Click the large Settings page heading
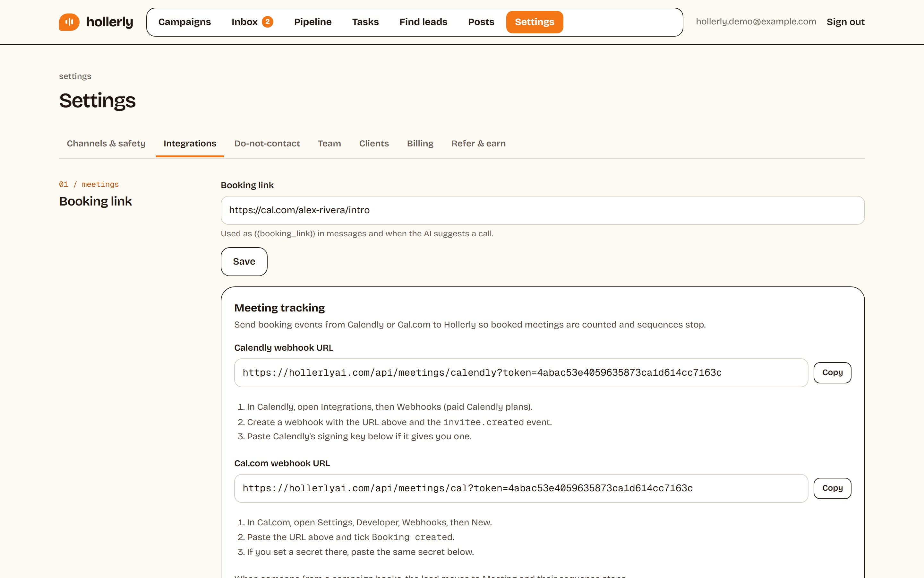The width and height of the screenshot is (924, 578). 97,101
